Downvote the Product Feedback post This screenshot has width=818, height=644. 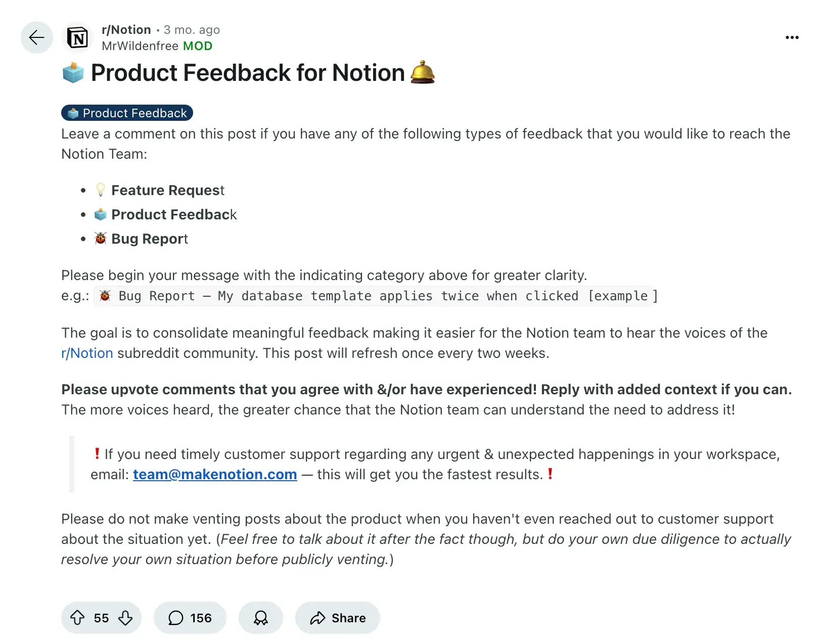pos(125,618)
